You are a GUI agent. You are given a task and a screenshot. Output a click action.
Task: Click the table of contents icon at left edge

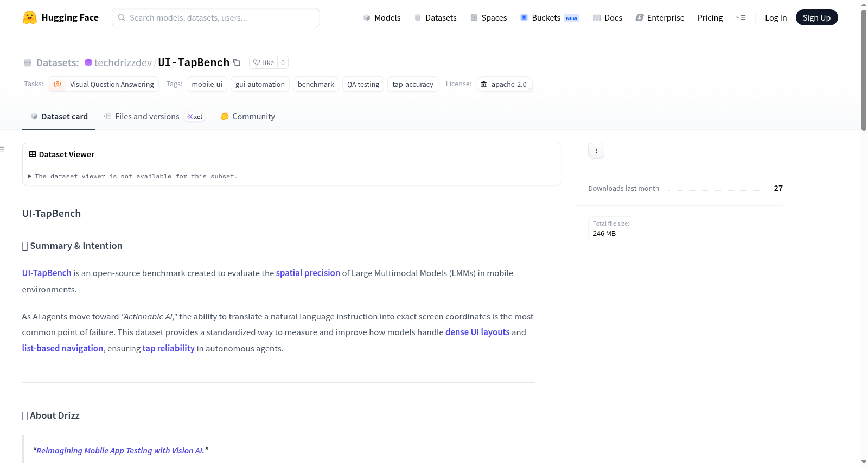[x=2, y=149]
